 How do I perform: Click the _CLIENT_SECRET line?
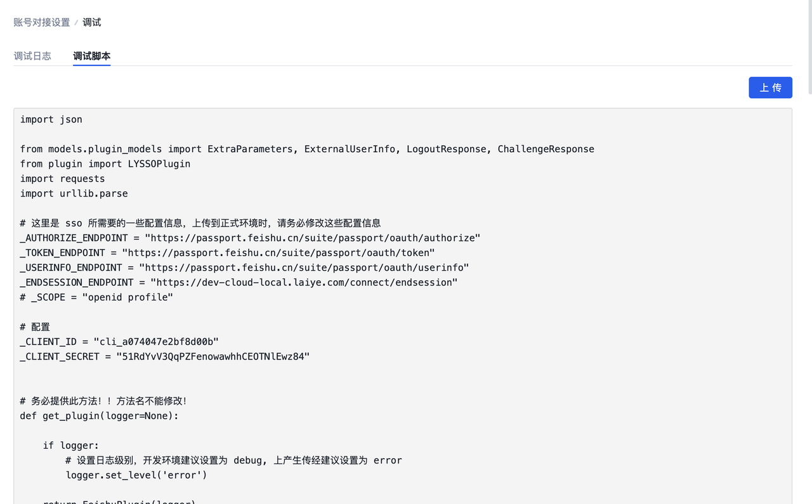[x=165, y=356]
